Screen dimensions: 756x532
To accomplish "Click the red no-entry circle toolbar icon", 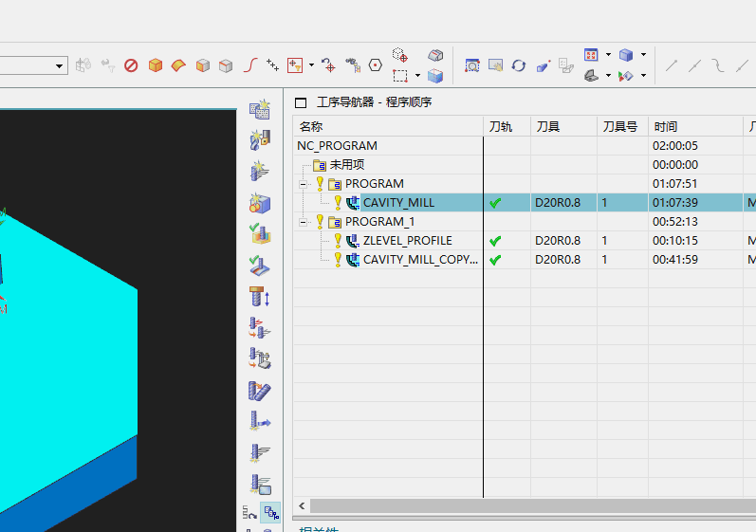I will click(x=131, y=65).
